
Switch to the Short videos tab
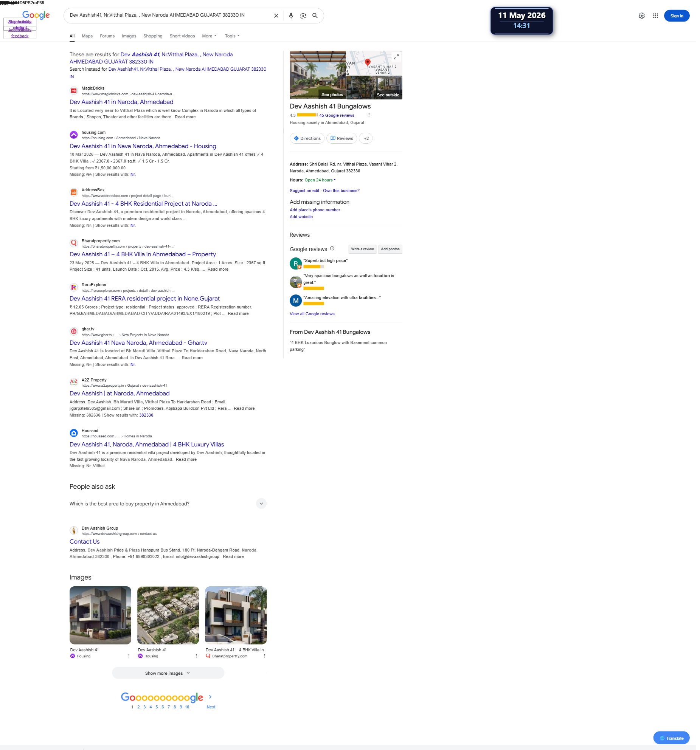(182, 36)
